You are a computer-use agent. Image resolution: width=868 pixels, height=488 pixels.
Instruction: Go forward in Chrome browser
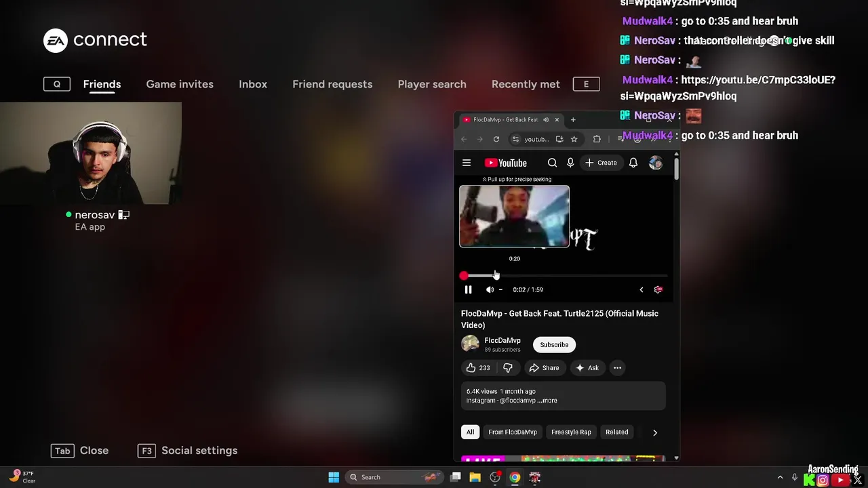click(x=480, y=139)
